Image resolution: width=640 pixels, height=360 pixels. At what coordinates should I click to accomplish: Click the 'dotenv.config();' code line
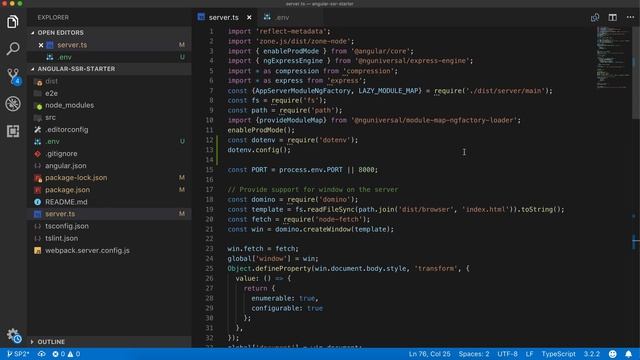259,150
